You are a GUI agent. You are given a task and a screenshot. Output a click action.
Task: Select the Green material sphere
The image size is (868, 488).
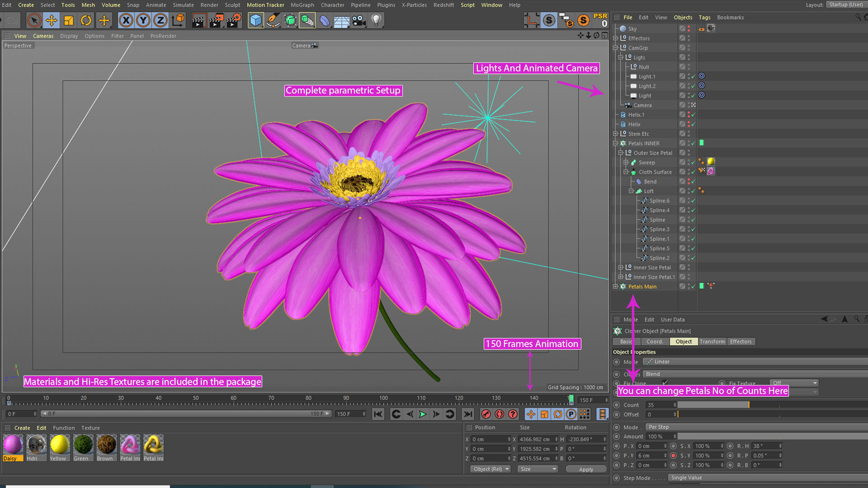click(x=83, y=445)
